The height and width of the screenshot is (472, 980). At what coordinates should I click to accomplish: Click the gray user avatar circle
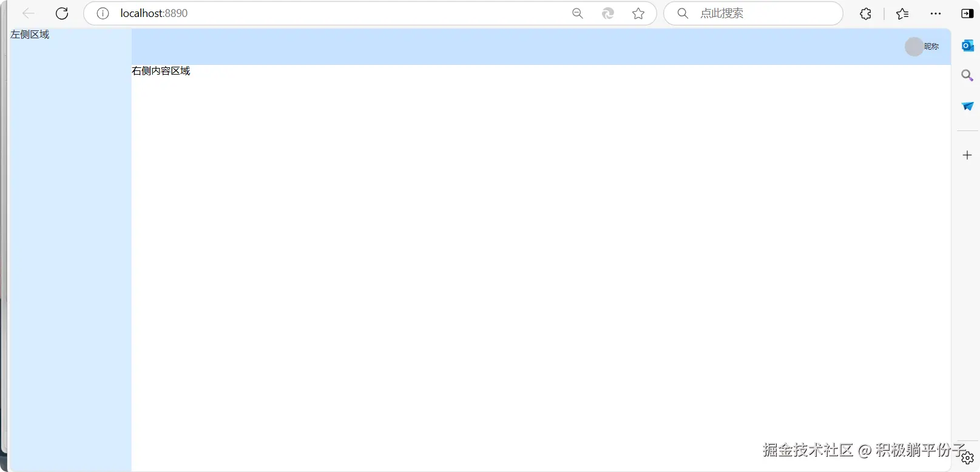coord(914,47)
